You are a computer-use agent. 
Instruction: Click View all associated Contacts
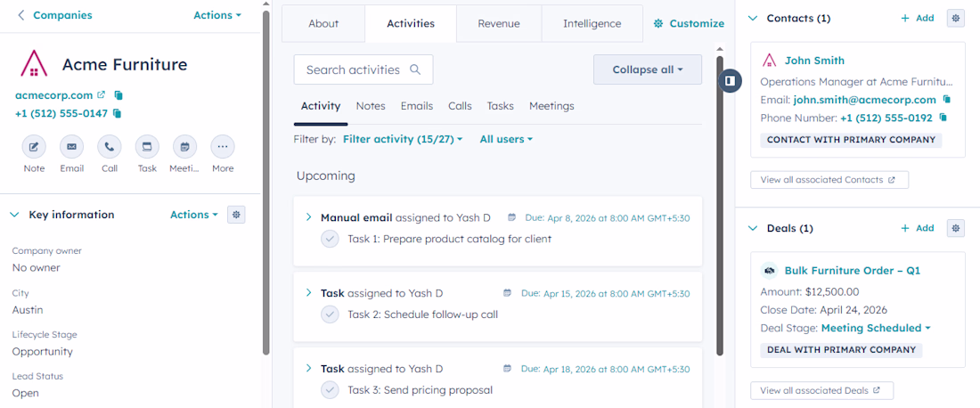point(829,180)
